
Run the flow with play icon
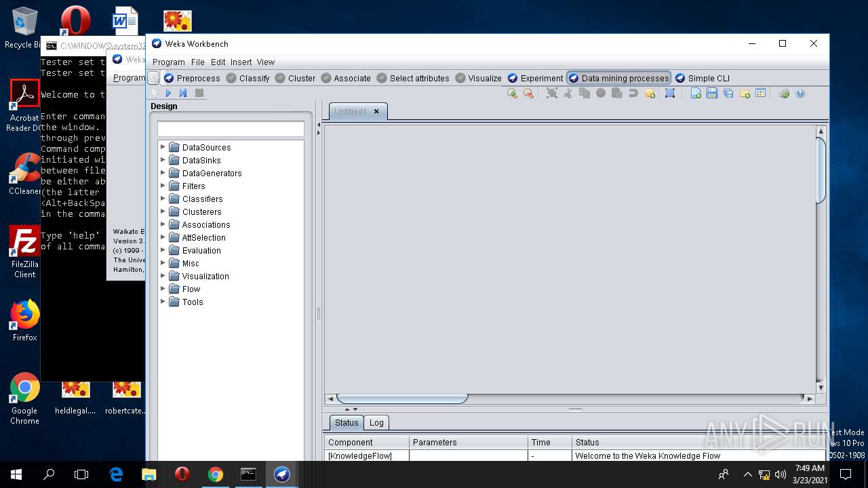click(x=168, y=93)
